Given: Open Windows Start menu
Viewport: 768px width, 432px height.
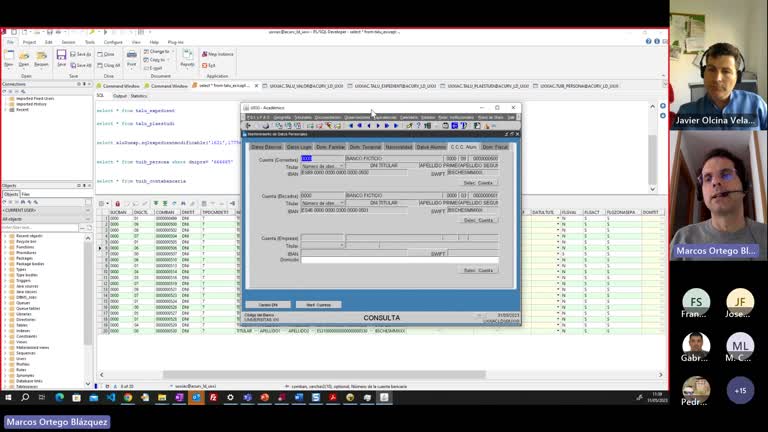Looking at the screenshot, I should (x=8, y=397).
